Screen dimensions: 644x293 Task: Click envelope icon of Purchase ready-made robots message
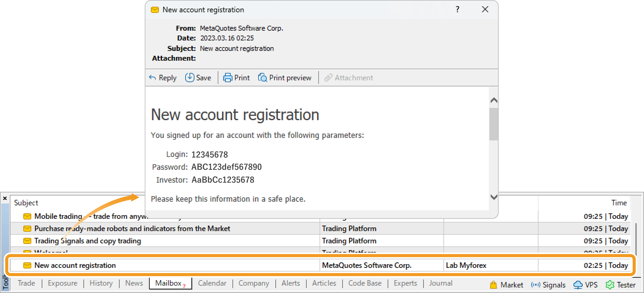point(27,229)
